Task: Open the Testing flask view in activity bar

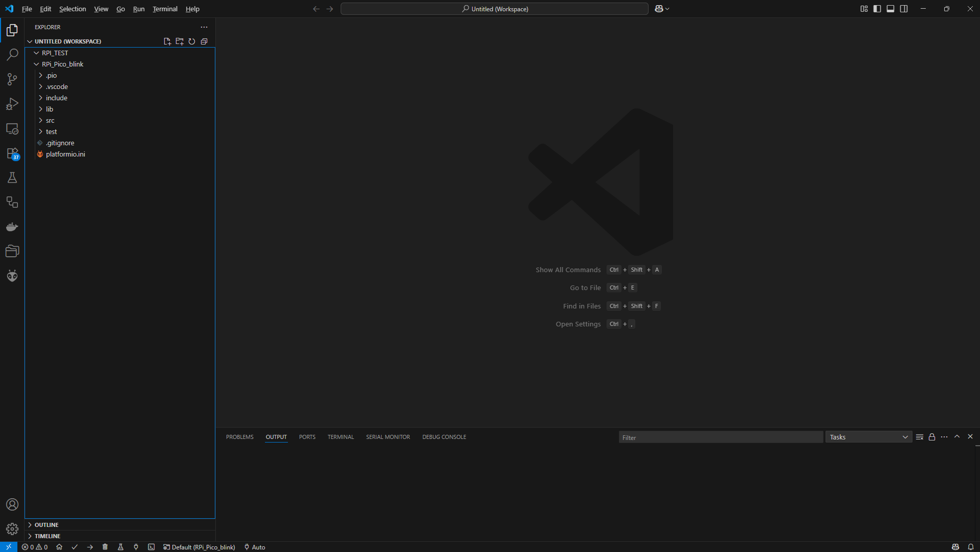Action: 12,178
